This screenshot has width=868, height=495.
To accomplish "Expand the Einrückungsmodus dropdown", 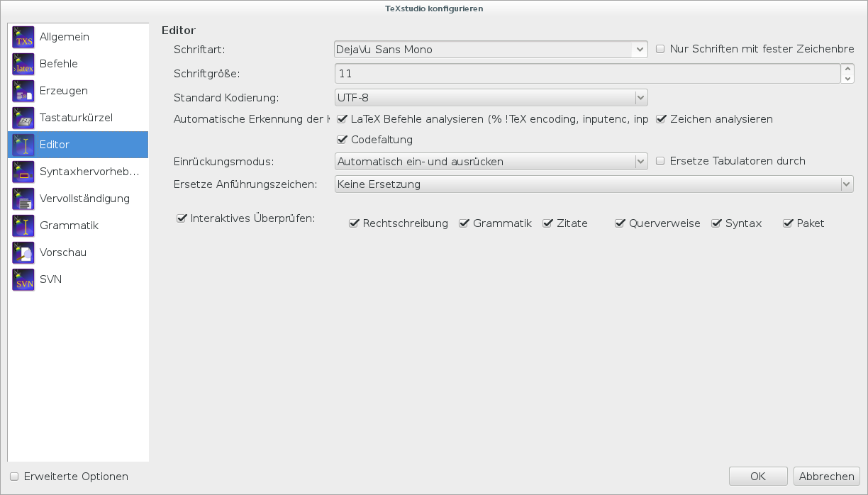I will click(491, 162).
